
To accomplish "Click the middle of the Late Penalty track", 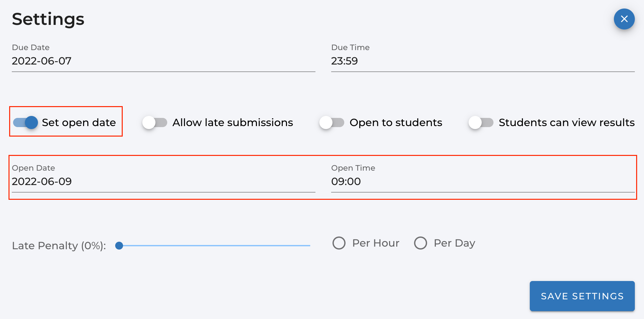I will pyautogui.click(x=215, y=246).
